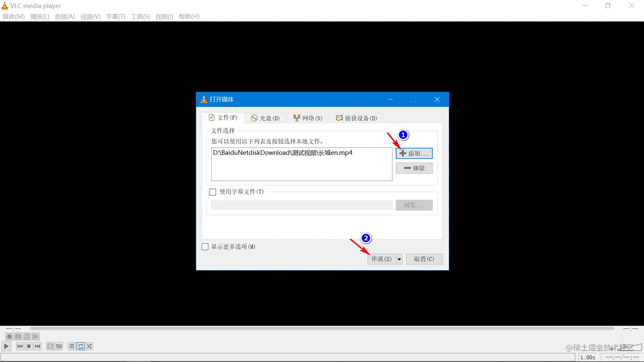Open the 字幕(T) menu
Image resolution: width=644 pixels, height=362 pixels.
click(x=115, y=17)
